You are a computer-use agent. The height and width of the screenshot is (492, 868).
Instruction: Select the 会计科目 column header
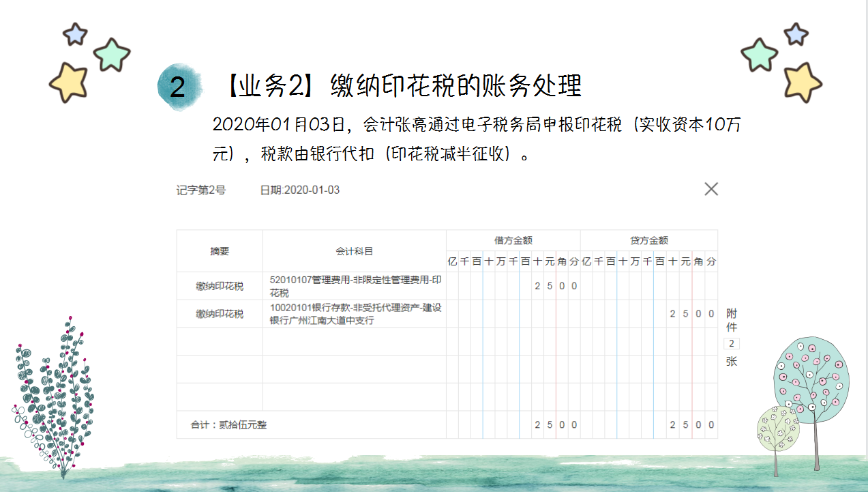[355, 251]
